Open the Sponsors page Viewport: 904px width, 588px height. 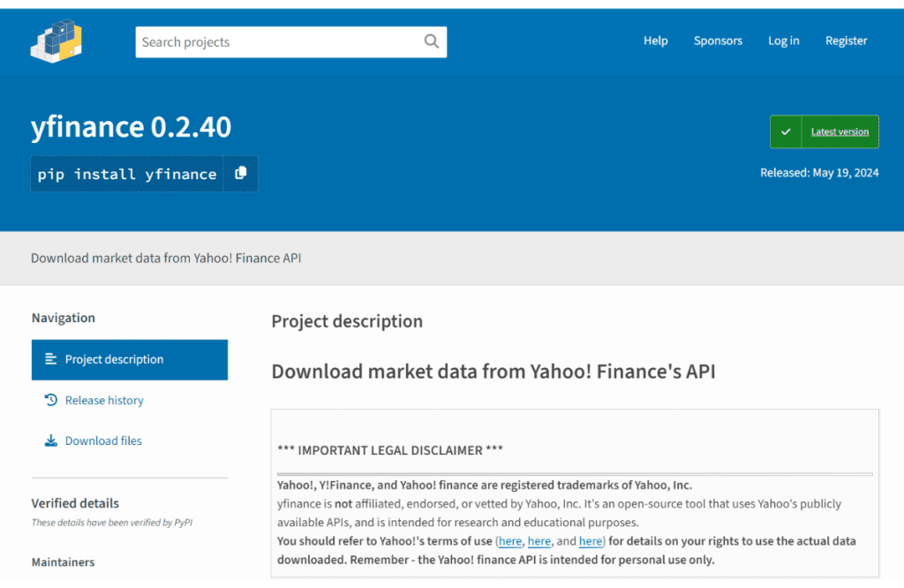point(718,41)
